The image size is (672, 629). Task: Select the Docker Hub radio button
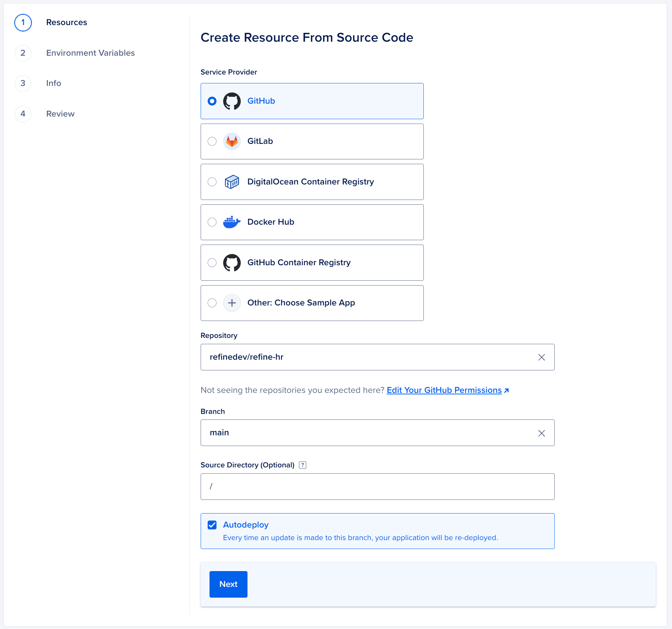pyautogui.click(x=212, y=222)
